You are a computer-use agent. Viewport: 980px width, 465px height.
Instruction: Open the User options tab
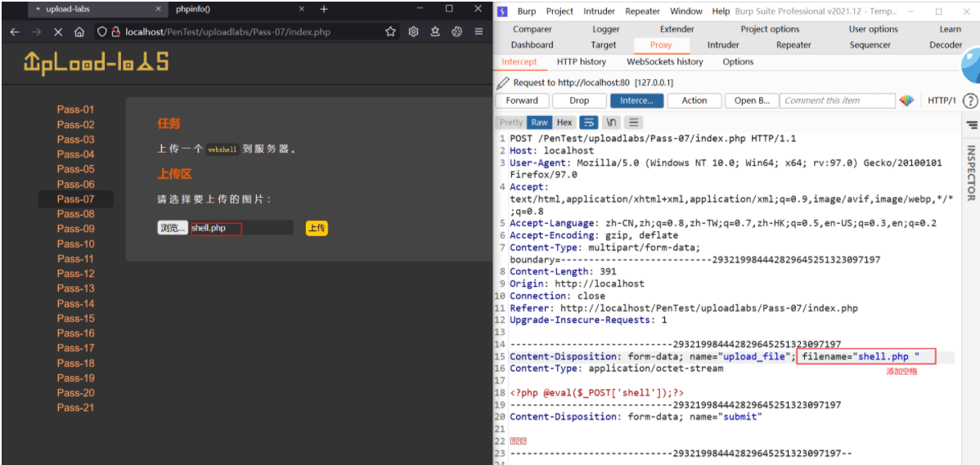tap(873, 29)
